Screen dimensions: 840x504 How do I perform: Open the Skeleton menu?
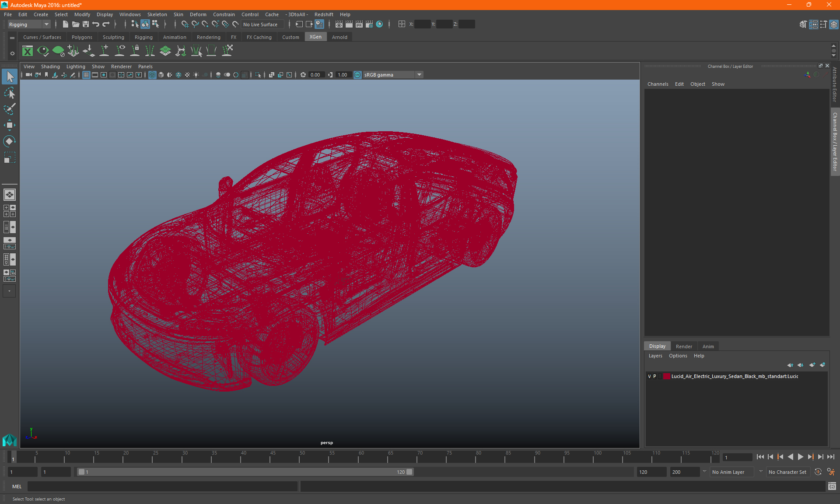[x=157, y=14]
